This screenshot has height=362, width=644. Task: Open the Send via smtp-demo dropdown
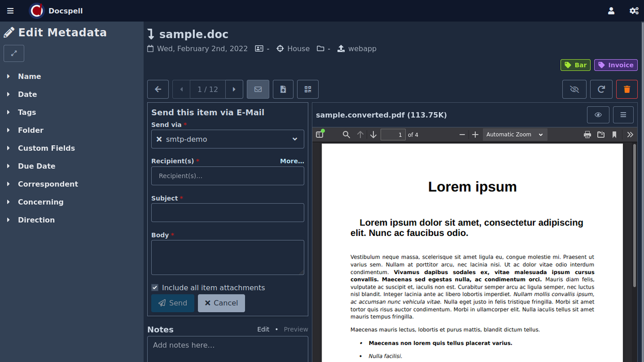(x=228, y=139)
